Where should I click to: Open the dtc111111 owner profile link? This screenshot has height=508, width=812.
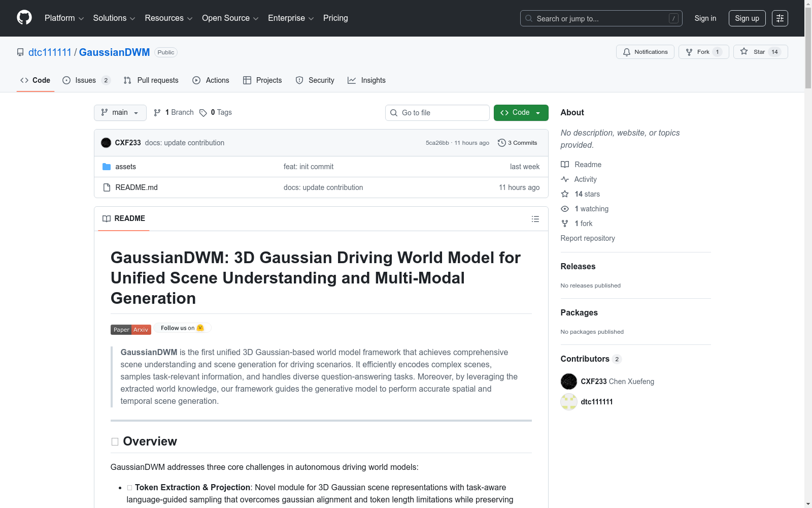[50, 52]
